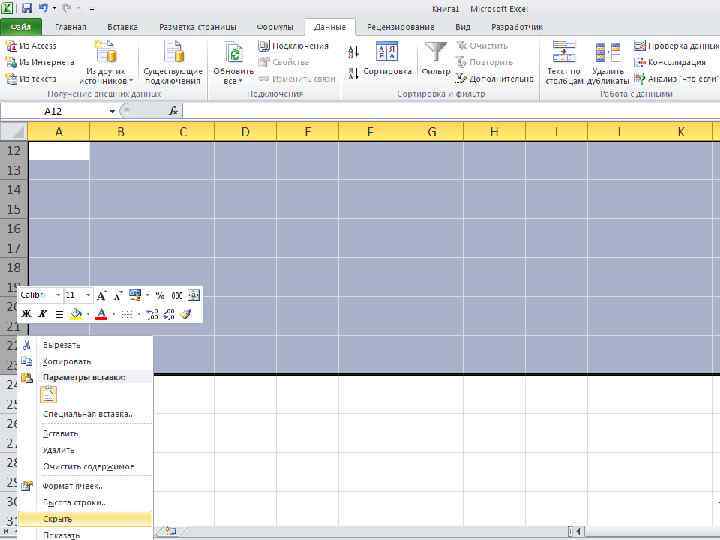Open font size dropdown in mini toolbar
Viewport: 720px width, 540px height.
pos(88,295)
